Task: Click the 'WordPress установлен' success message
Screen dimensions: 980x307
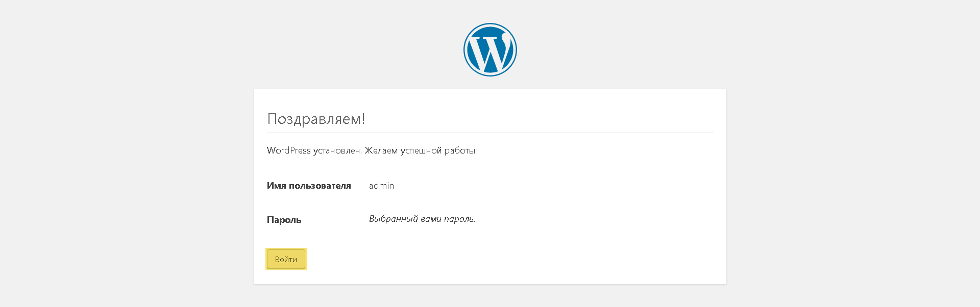Action: [372, 150]
